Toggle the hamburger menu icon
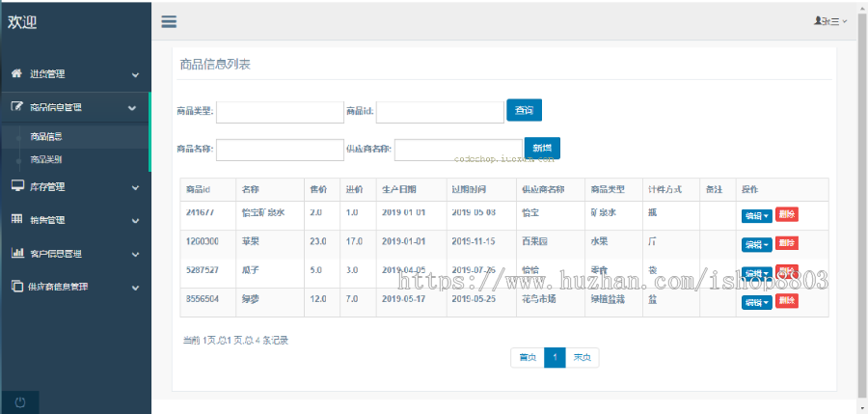Screen dimensions: 868x414 point(169,21)
